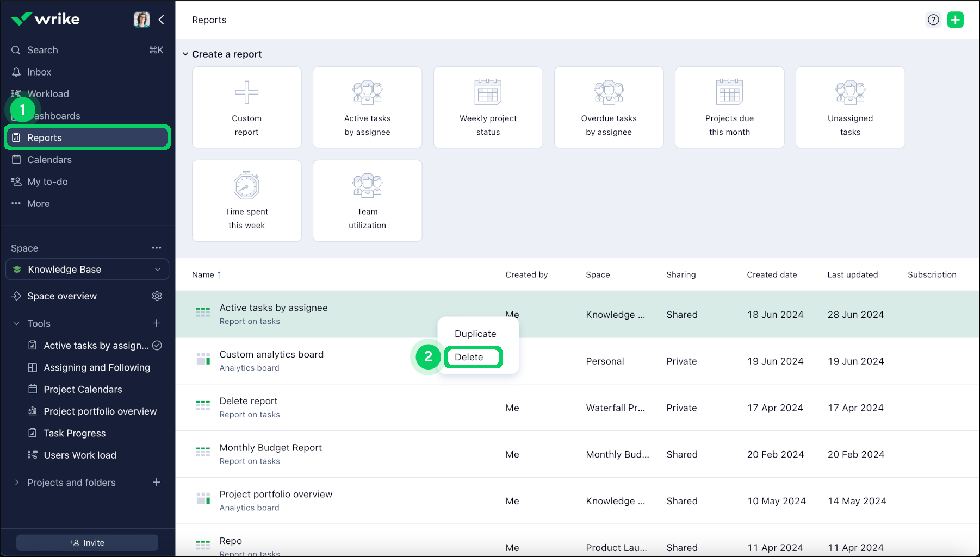
Task: Choose Duplicate from the context menu
Action: pyautogui.click(x=475, y=334)
